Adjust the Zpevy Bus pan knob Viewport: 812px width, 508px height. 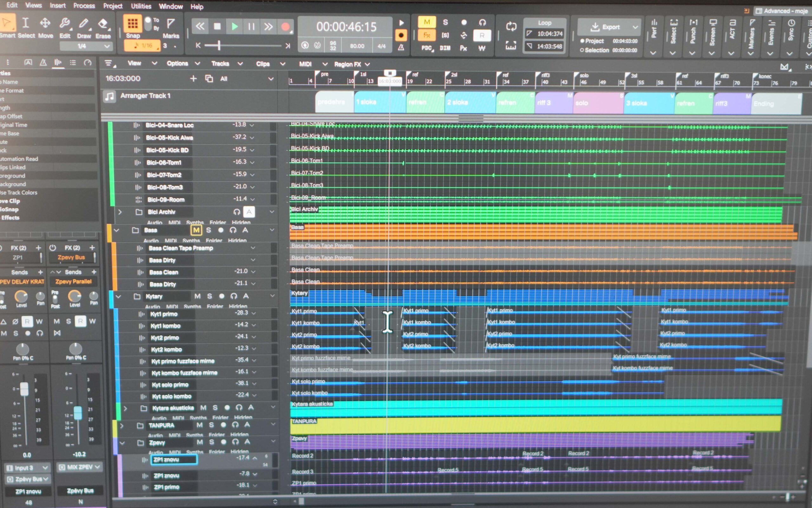[x=75, y=349]
